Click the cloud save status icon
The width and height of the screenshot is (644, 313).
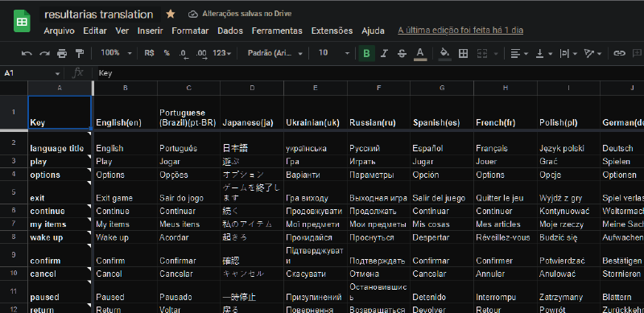[x=192, y=14]
